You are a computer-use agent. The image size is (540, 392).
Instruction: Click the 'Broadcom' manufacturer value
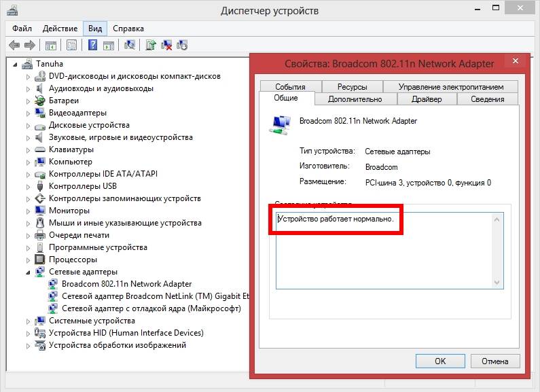[x=381, y=167]
